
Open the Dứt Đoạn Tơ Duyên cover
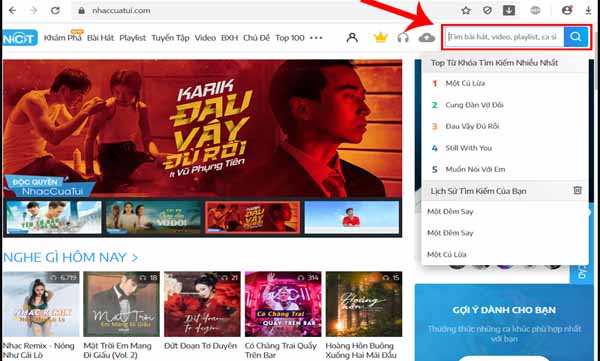click(202, 304)
